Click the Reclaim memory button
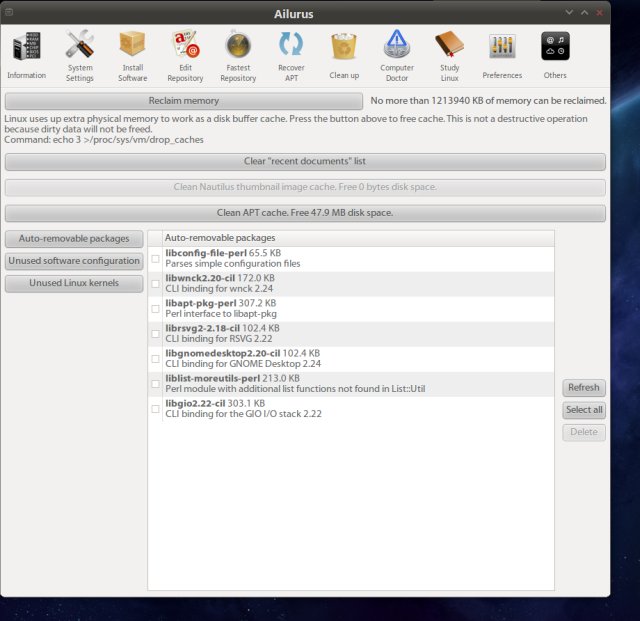 coord(184,101)
